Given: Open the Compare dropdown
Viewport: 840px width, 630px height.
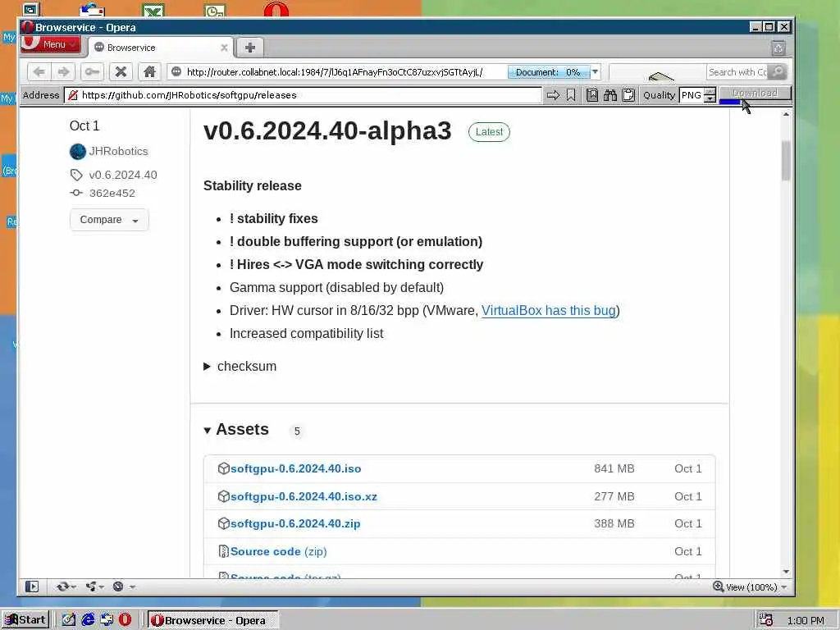Looking at the screenshot, I should (x=109, y=220).
